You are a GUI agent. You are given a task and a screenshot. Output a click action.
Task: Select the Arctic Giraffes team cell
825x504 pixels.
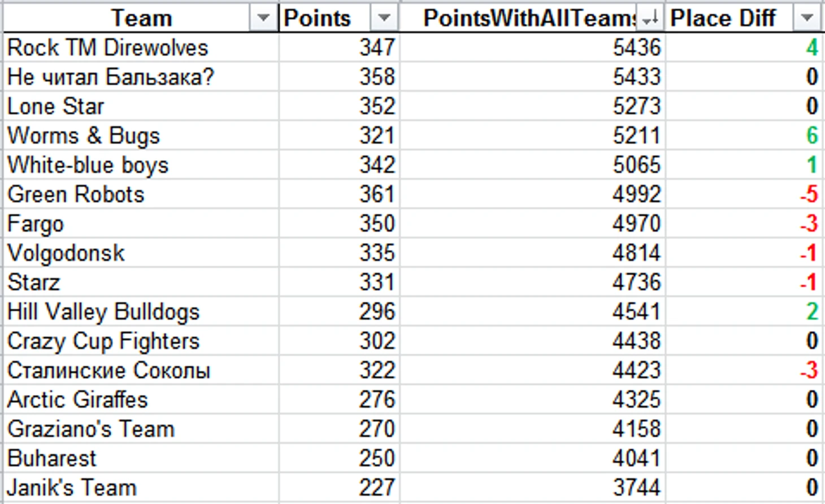[141, 400]
